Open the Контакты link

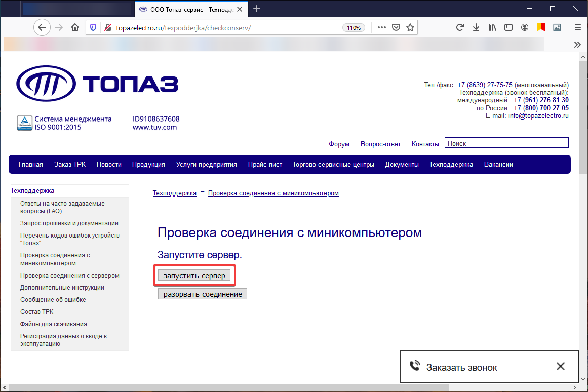pos(425,144)
